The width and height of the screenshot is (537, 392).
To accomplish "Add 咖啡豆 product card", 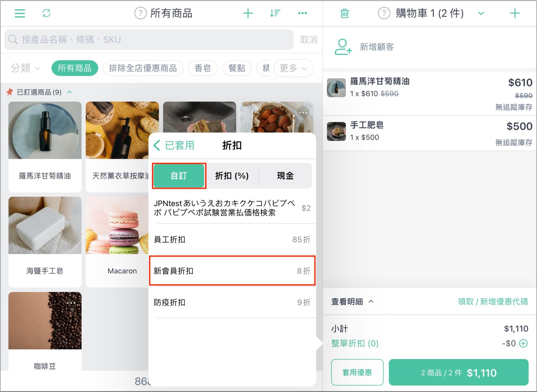I will [x=45, y=331].
